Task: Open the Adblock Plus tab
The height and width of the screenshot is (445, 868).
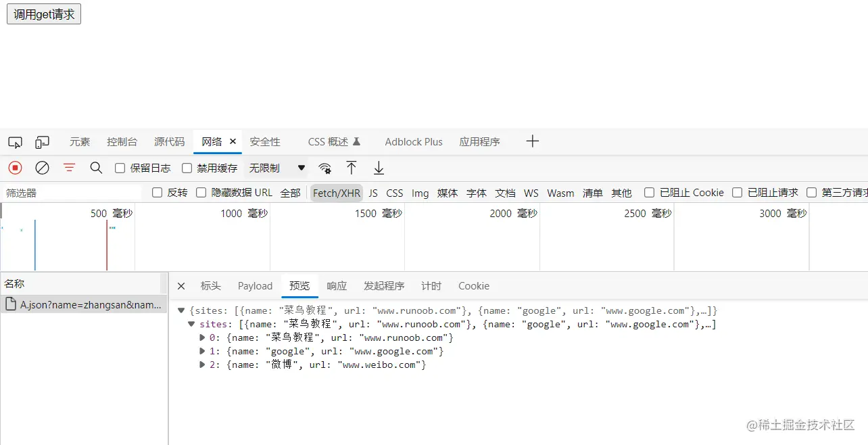Action: (414, 141)
